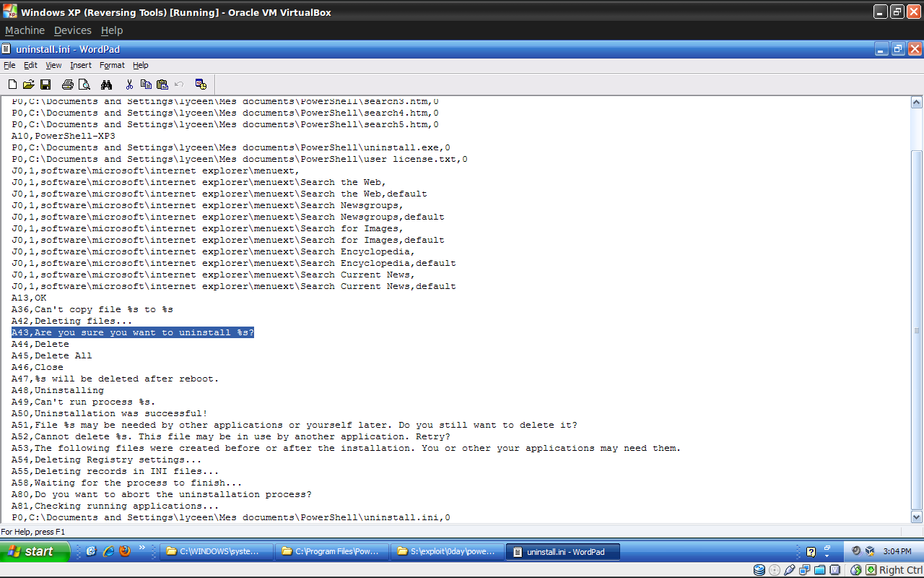Cut selection with scissors icon
This screenshot has height=578, width=924.
(129, 85)
